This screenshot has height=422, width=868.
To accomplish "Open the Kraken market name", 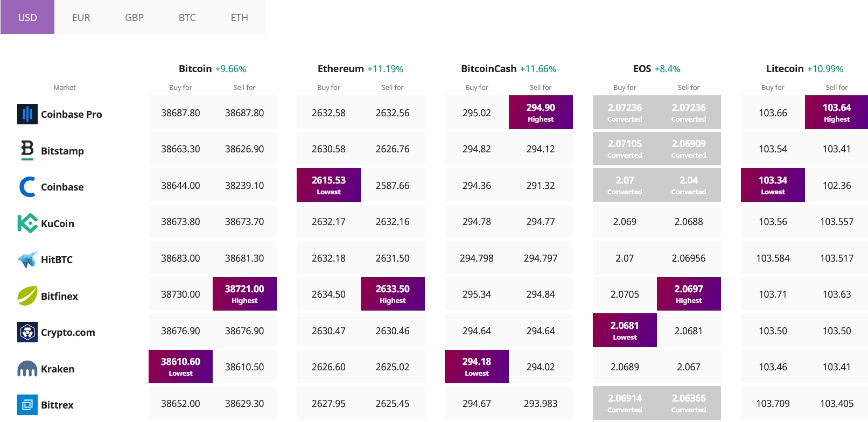I will [x=58, y=369].
